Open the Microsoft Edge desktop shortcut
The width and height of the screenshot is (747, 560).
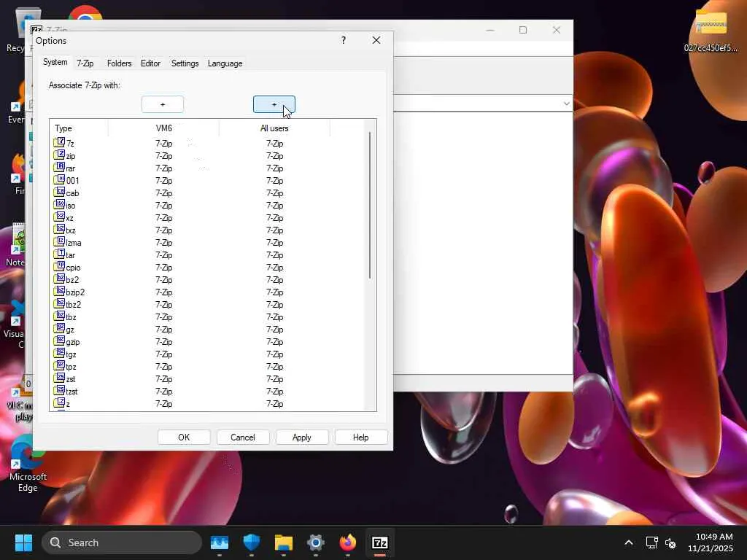pos(28,464)
